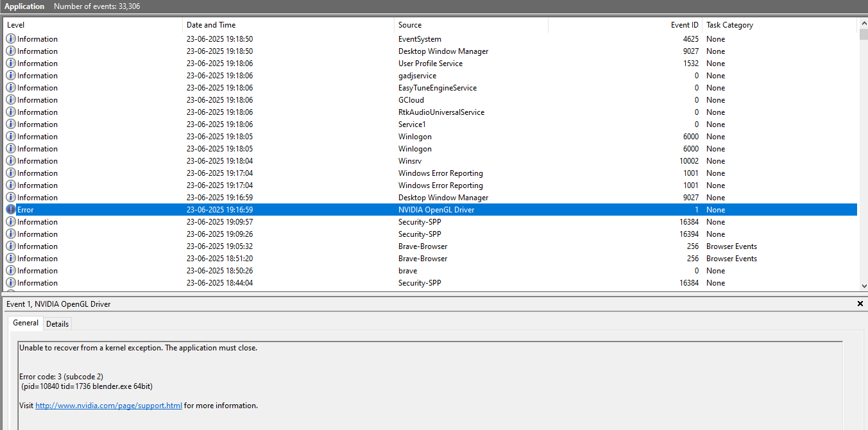The width and height of the screenshot is (868, 430).
Task: Switch to the General tab
Action: (26, 323)
